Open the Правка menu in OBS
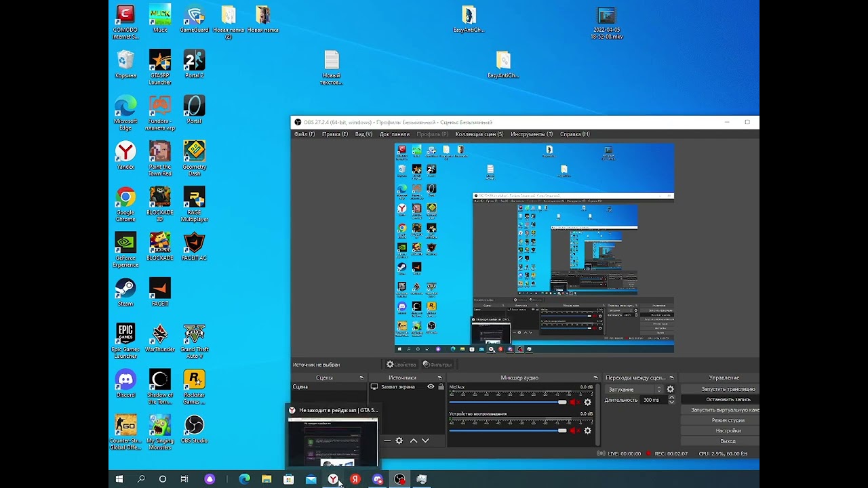This screenshot has height=488, width=868. [335, 134]
